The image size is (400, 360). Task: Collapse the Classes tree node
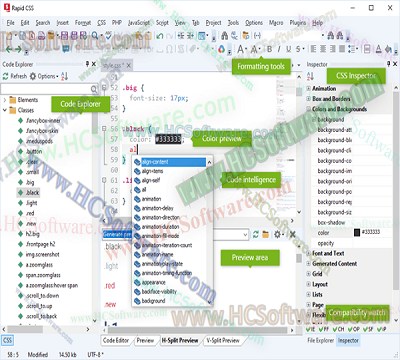click(5, 110)
